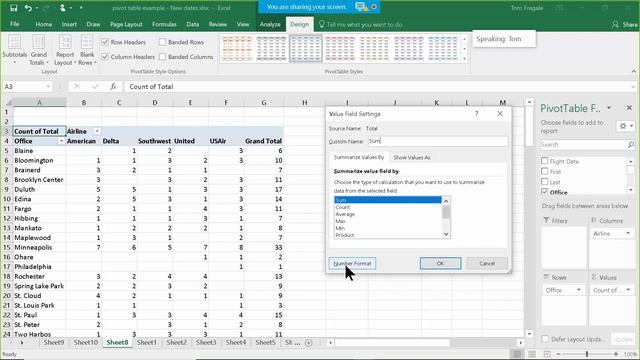Add a new sheet with the plus icon
640x360 pixels.
point(309,343)
